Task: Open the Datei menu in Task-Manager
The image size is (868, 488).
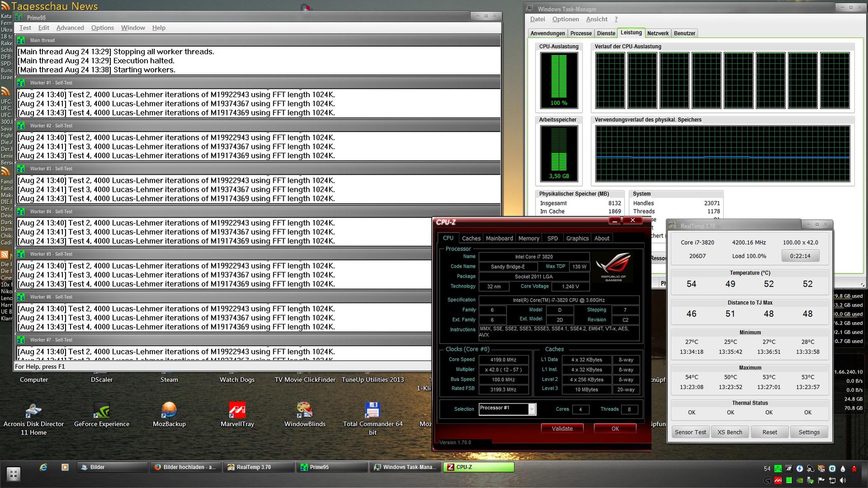Action: [537, 19]
